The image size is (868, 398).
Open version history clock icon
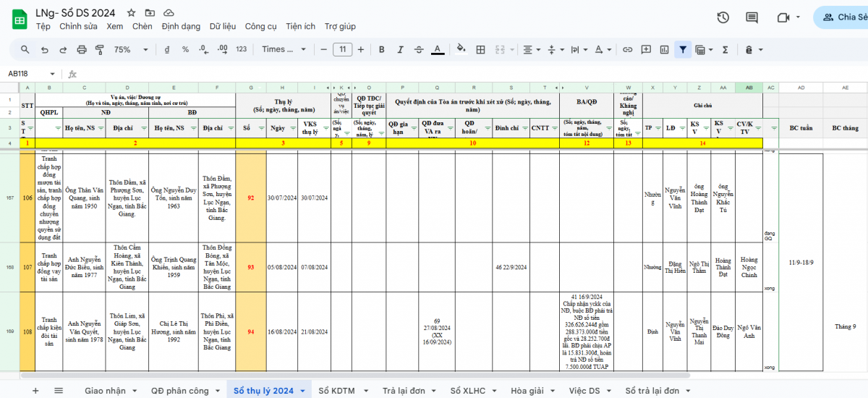723,17
